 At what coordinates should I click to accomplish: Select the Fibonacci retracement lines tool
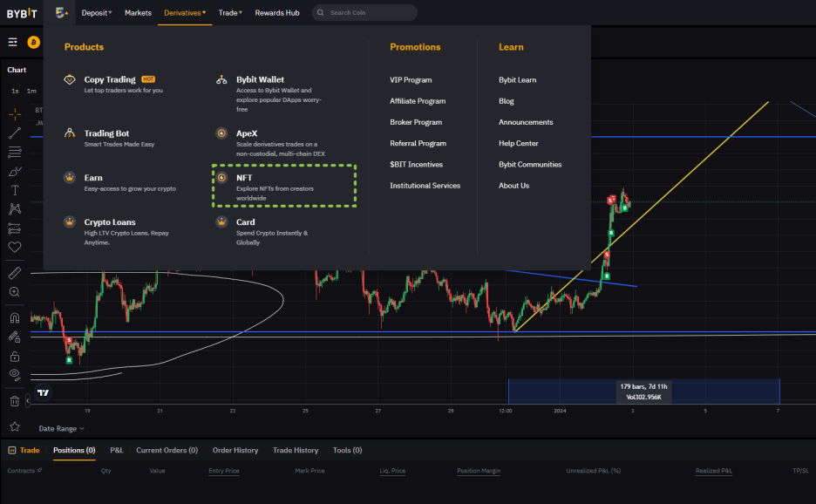[x=15, y=152]
